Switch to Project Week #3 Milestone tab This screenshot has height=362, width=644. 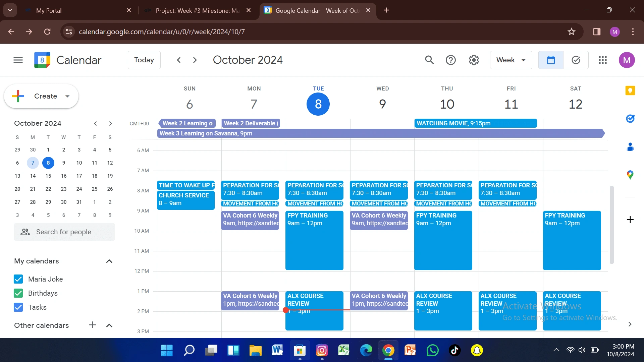[197, 10]
